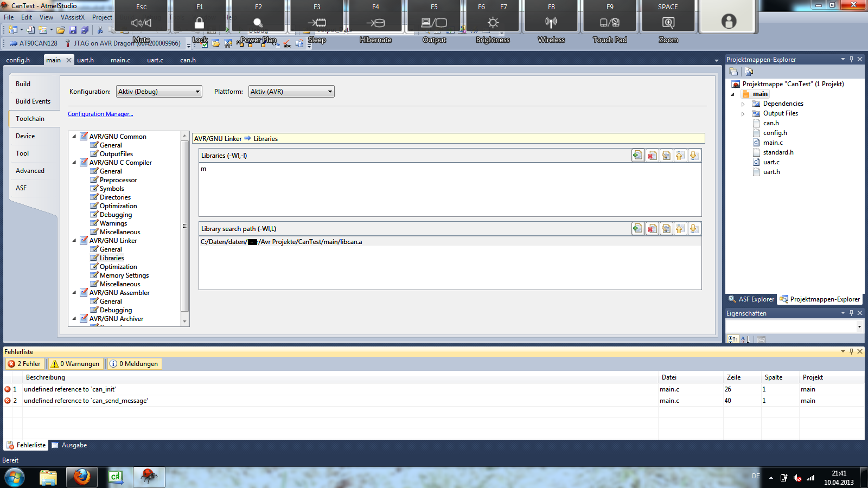Open Firefox from the taskbar
The width and height of the screenshot is (868, 488).
click(82, 477)
